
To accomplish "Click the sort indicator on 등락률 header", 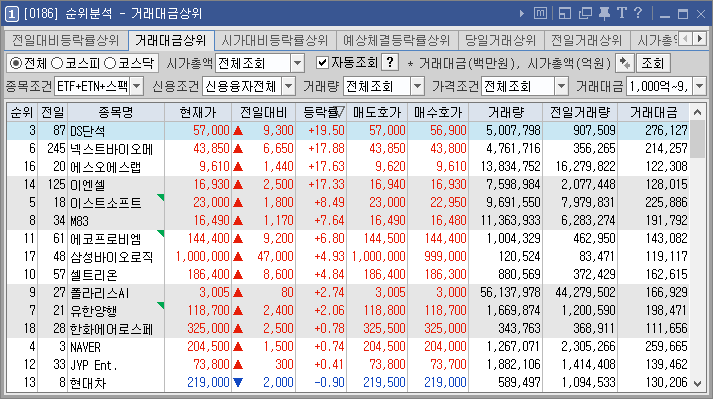I will [x=339, y=111].
